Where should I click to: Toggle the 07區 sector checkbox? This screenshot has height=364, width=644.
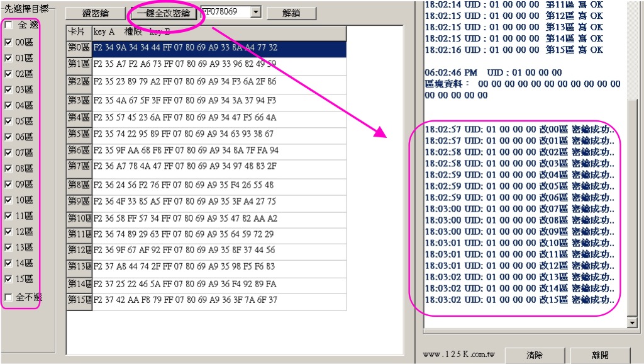tap(8, 152)
